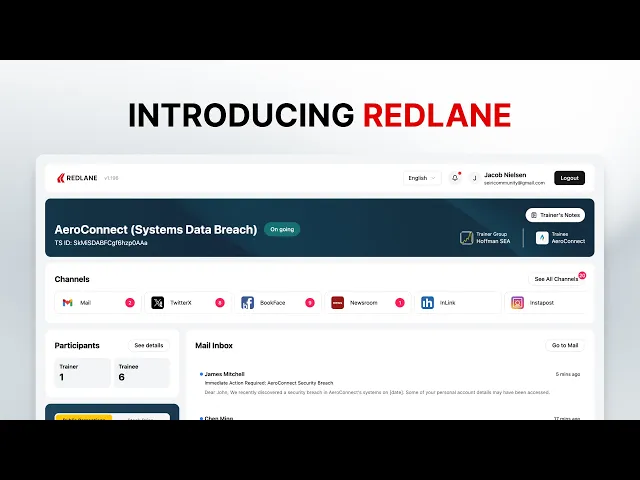Click the Redlane logo icon
This screenshot has width=640, height=480.
(61, 178)
